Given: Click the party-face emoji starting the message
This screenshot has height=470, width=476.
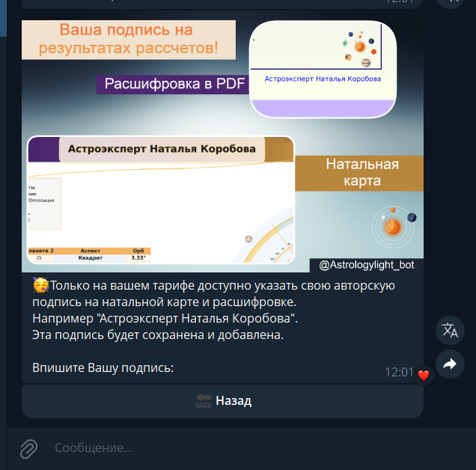Looking at the screenshot, I should click(40, 285).
